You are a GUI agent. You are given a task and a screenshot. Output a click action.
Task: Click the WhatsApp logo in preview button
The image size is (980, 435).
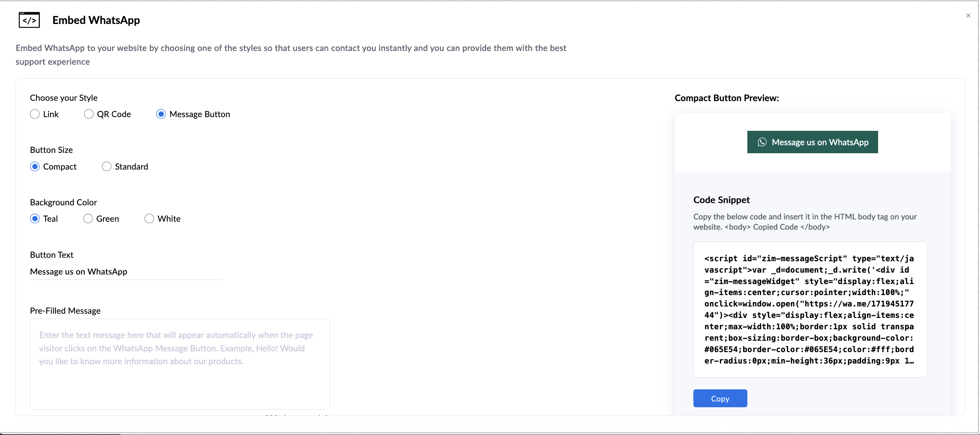pos(762,142)
